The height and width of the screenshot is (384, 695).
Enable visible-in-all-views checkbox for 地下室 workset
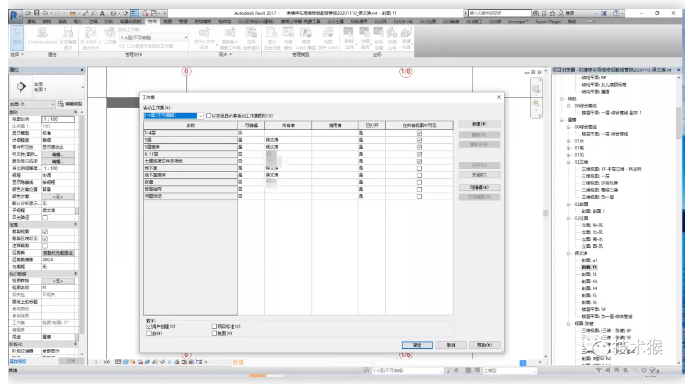tap(419, 168)
